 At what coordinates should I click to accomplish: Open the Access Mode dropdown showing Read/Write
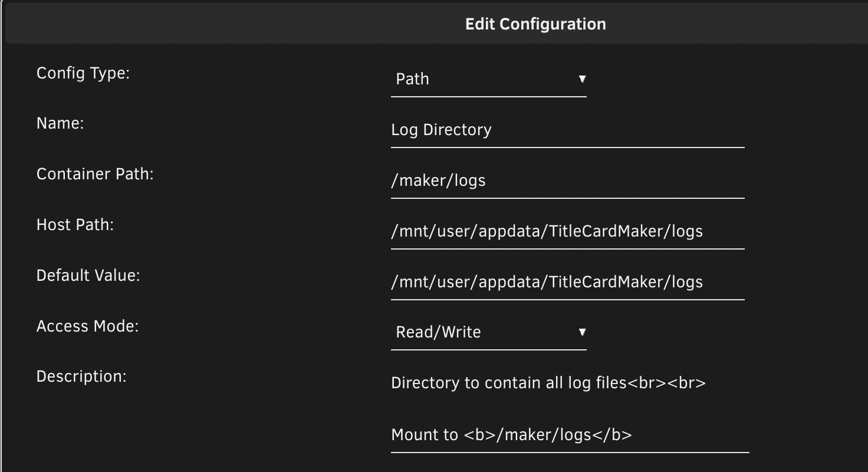click(x=488, y=332)
